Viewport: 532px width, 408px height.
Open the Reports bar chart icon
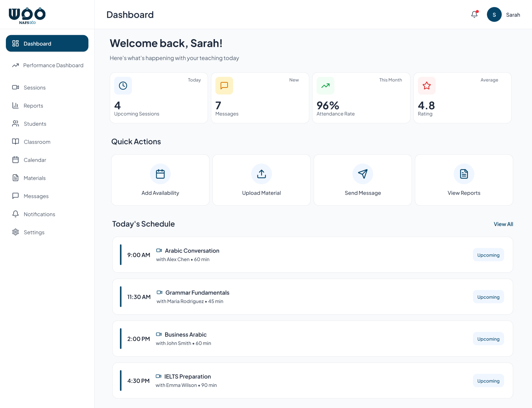16,106
